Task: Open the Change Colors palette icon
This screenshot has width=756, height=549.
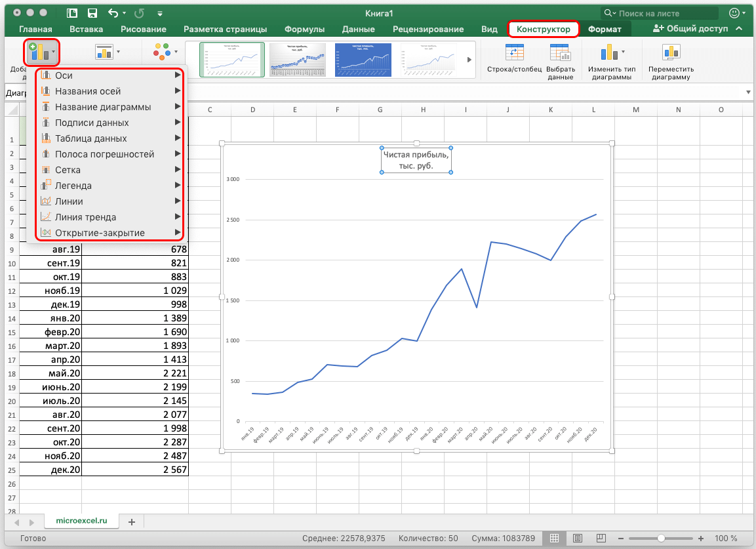Action: point(162,52)
